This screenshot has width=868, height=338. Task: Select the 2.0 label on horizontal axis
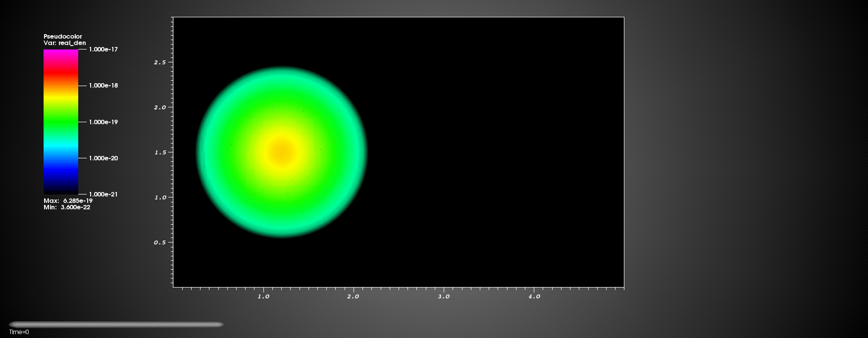click(x=353, y=296)
